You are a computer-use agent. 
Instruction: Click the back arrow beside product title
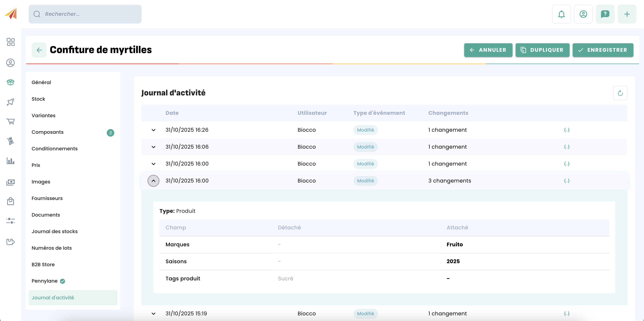pyautogui.click(x=39, y=50)
